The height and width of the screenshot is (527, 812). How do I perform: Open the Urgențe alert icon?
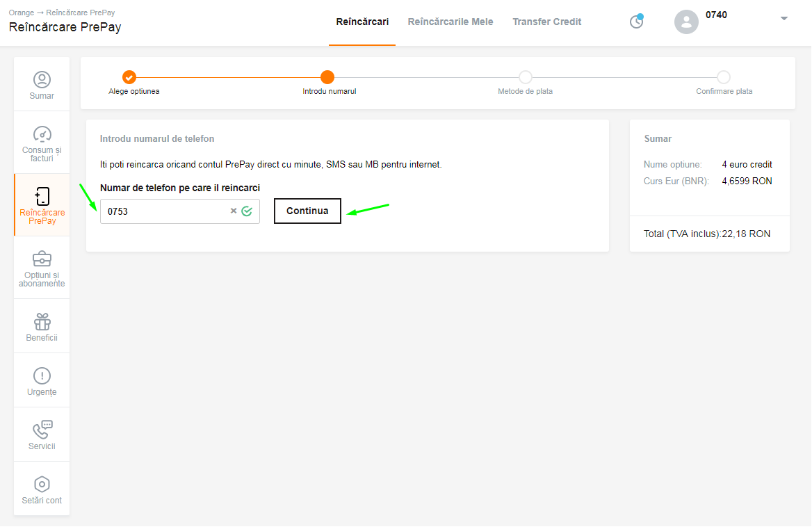[42, 376]
